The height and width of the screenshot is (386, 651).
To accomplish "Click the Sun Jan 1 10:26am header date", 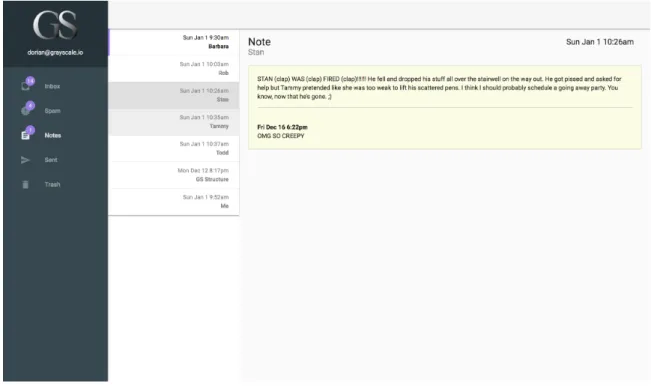I will (x=600, y=42).
